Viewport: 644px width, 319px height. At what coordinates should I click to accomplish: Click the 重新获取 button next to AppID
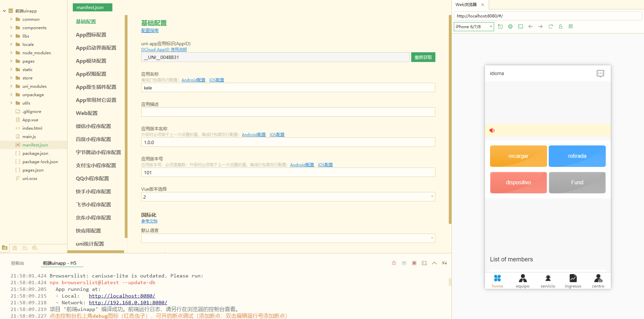pos(423,57)
